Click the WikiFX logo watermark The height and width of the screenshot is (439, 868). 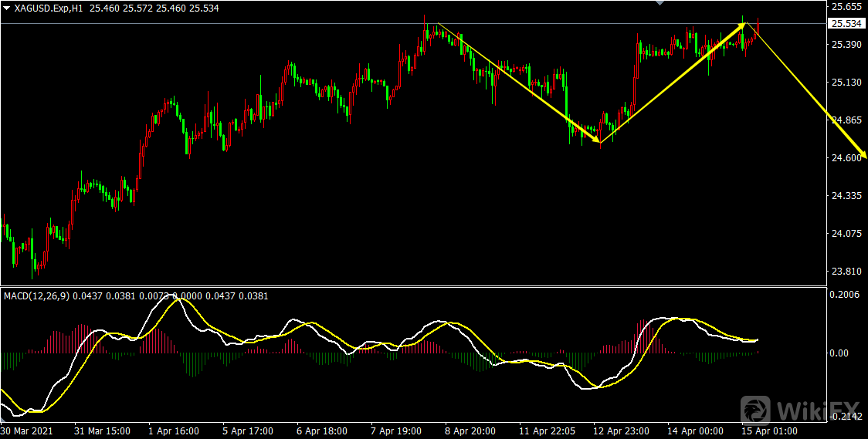point(801,407)
